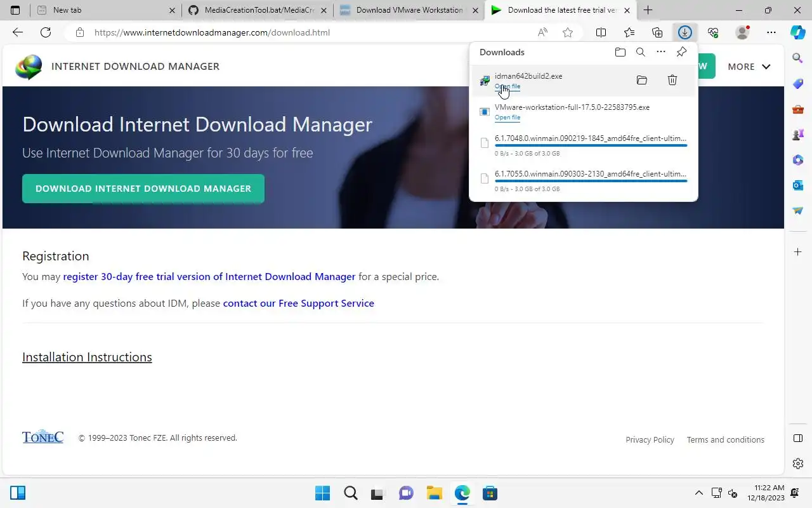Show idman642build2.exe in folder

(x=642, y=80)
